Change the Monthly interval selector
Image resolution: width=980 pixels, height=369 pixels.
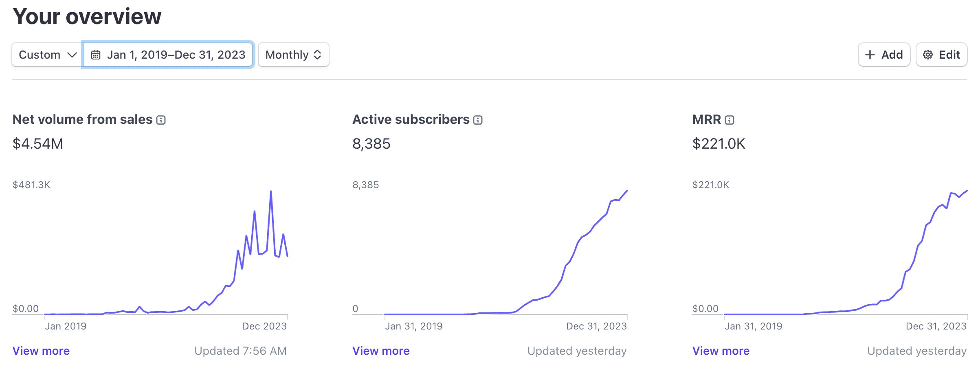(293, 55)
